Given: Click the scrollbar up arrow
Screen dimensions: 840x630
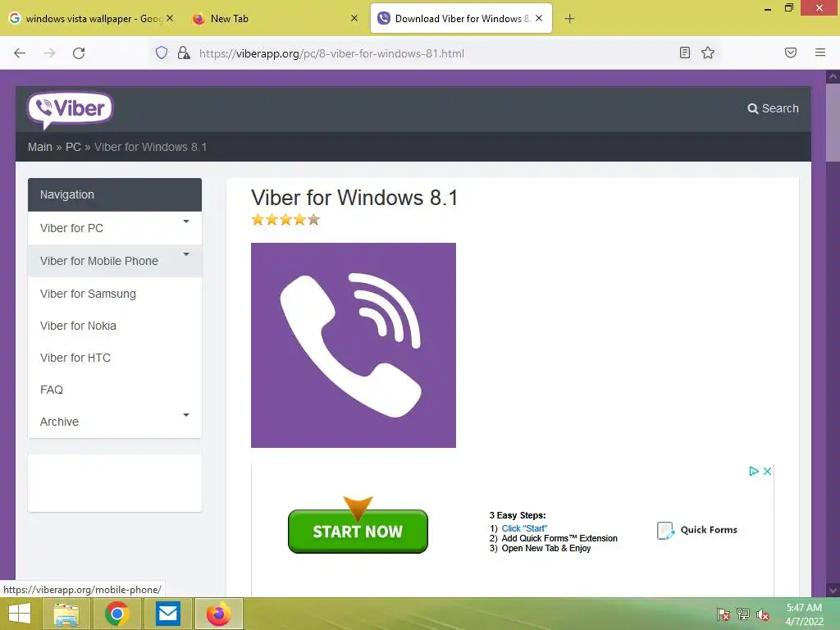Looking at the screenshot, I should pos(833,76).
